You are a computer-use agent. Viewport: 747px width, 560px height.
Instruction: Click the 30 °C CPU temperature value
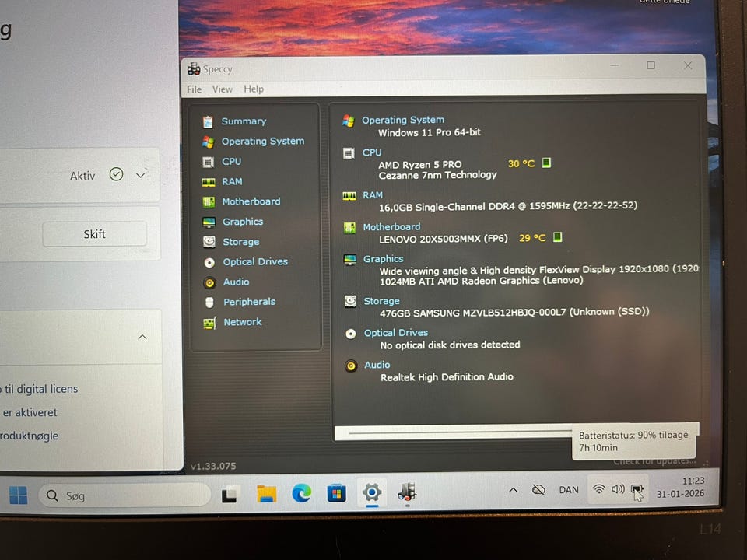[521, 163]
